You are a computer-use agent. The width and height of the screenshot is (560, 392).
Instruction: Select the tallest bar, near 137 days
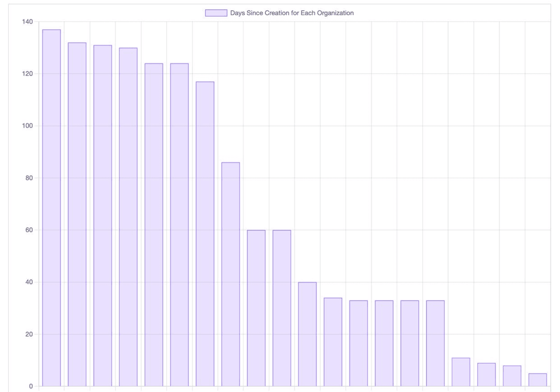[52, 208]
